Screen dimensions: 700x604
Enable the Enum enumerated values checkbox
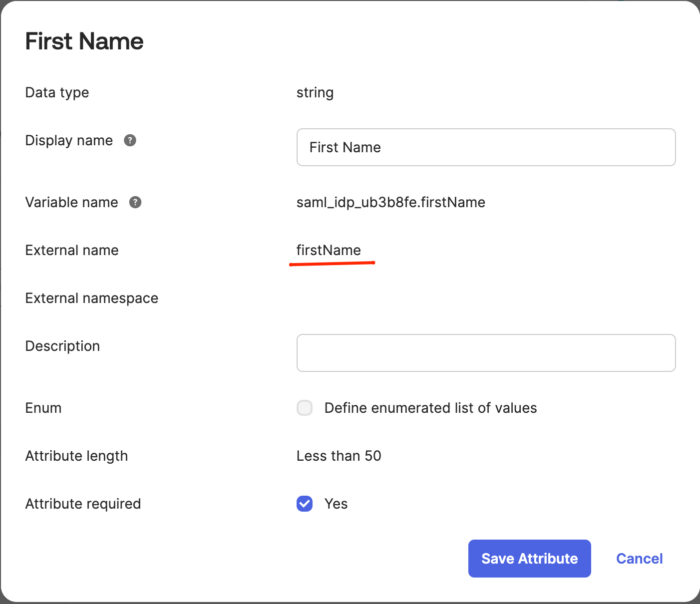click(x=305, y=408)
